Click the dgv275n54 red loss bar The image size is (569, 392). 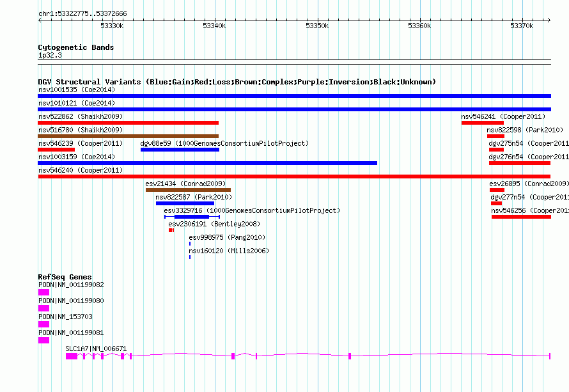(x=496, y=150)
